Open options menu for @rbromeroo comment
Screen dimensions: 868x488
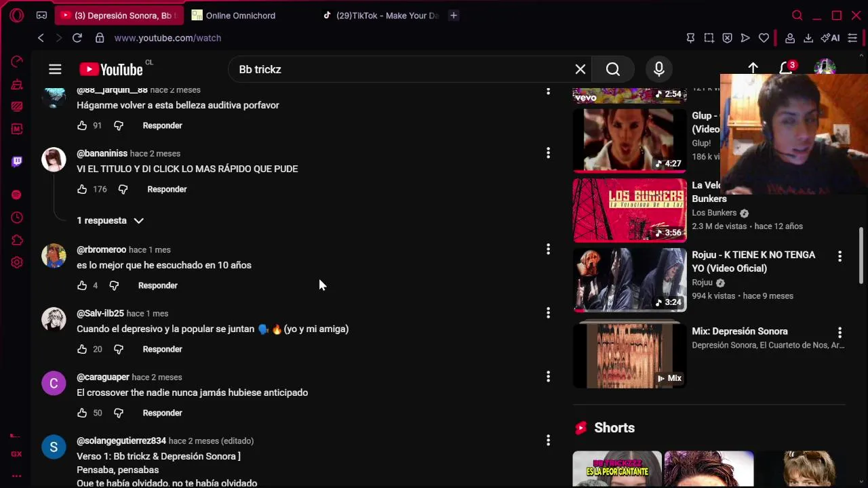pos(548,249)
